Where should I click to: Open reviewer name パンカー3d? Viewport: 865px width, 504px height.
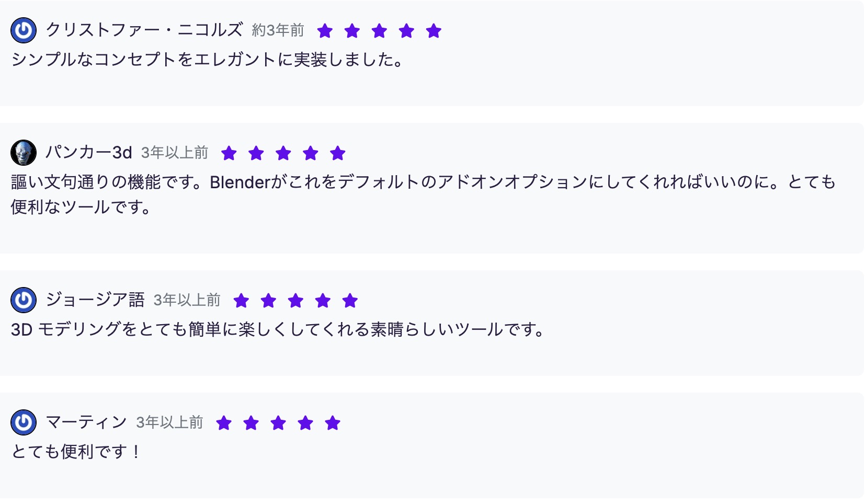pyautogui.click(x=89, y=152)
